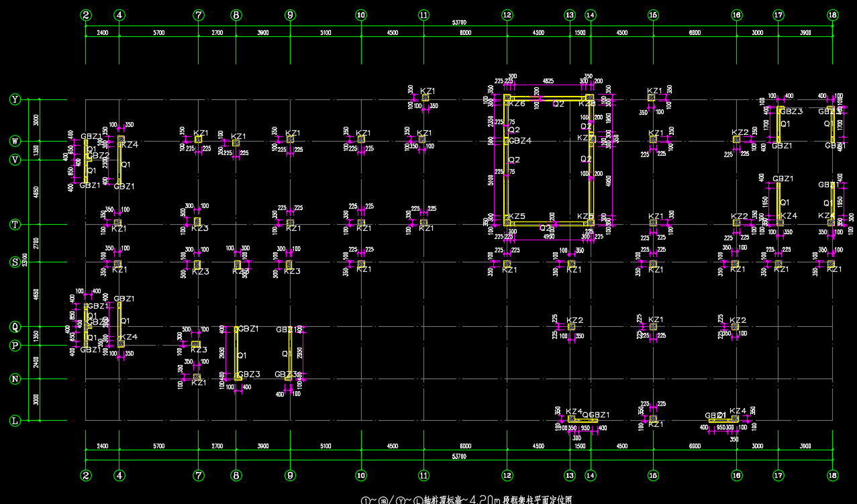Image resolution: width=857 pixels, height=504 pixels.
Task: Select the 8000 dimension in the top row
Action: (x=465, y=32)
